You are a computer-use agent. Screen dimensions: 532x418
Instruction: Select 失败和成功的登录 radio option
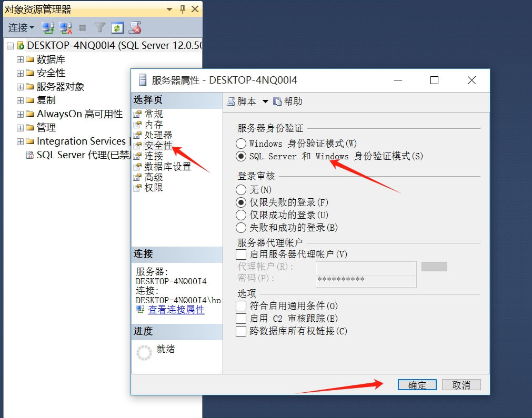pyautogui.click(x=241, y=228)
